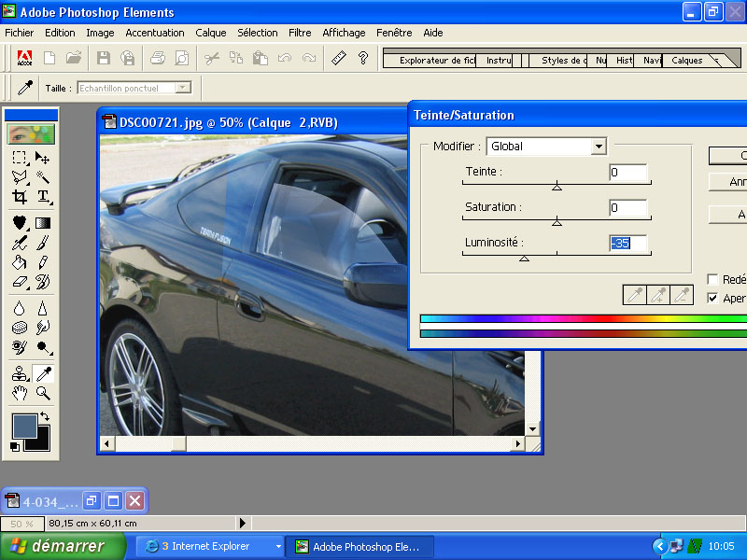Viewport: 747px width, 560px height.
Task: Click the démarrer Start button
Action: 63,546
